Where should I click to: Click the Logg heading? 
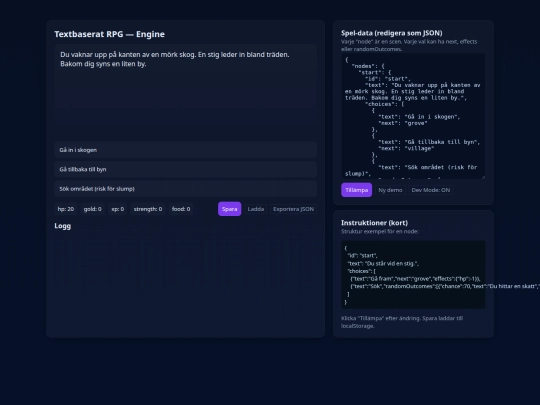tap(63, 226)
